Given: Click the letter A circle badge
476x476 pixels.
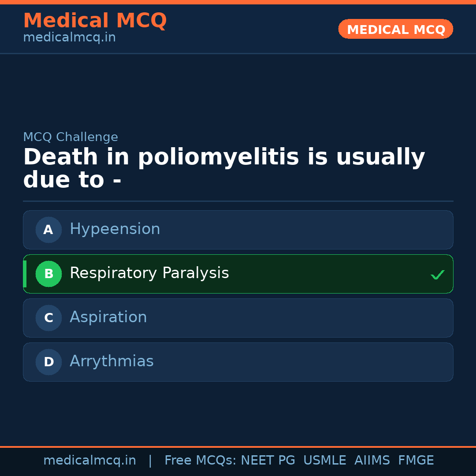Looking at the screenshot, I should 48,230.
